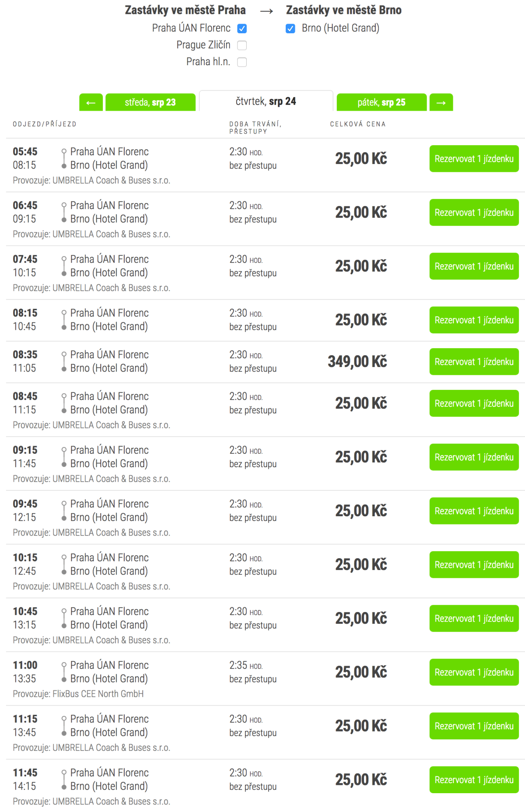The image size is (525, 812).
Task: Click the 349,00 Kč price
Action: 357,362
